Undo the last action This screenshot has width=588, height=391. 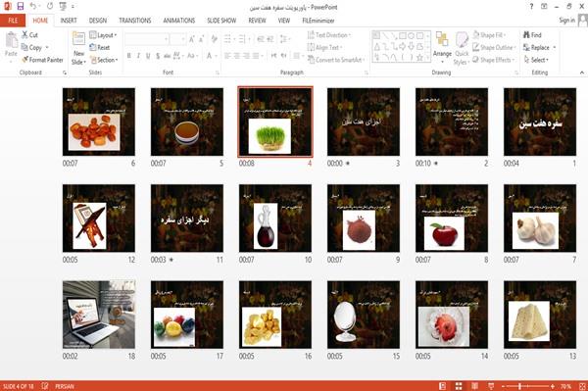pos(33,6)
